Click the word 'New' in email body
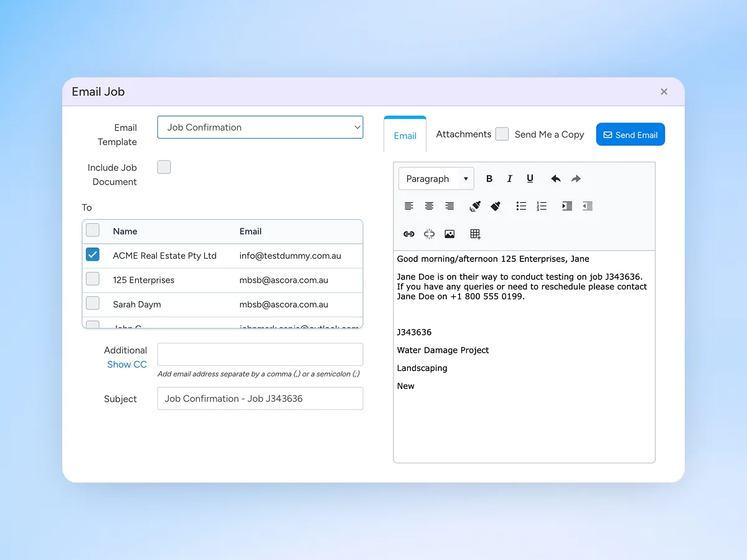 406,386
